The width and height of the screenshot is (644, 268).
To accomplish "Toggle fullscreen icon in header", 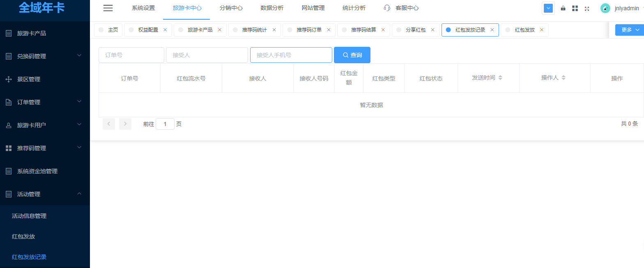I will coord(587,8).
